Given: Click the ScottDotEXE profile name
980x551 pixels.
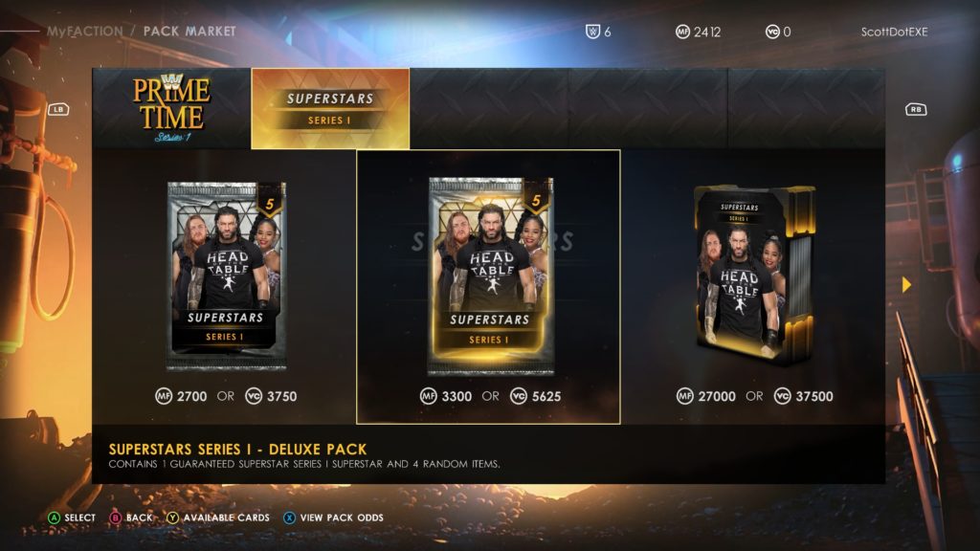Looking at the screenshot, I should pos(895,32).
